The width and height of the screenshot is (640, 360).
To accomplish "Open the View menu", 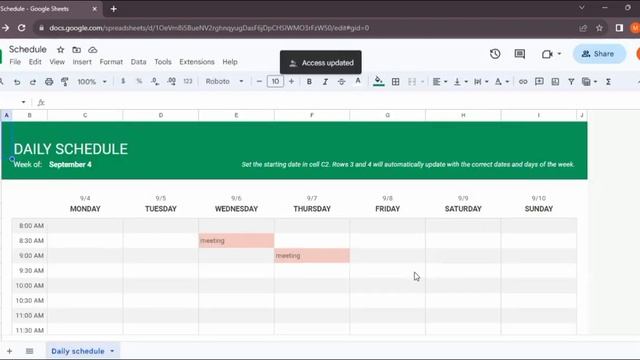I will coord(57,62).
